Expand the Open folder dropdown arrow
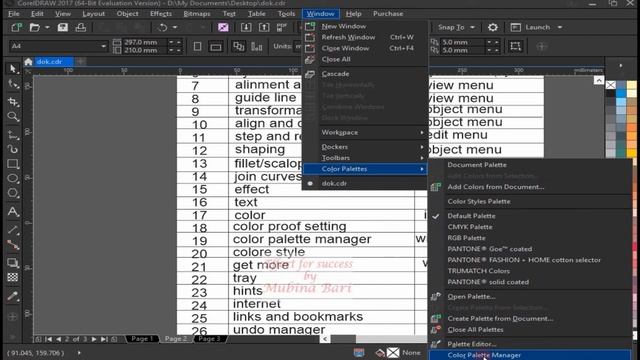 point(47,27)
